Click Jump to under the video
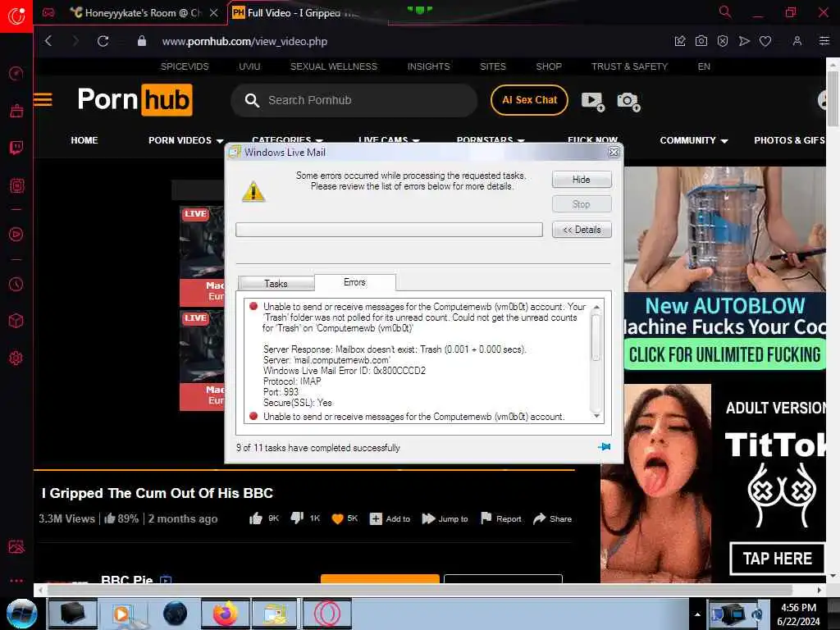 [x=445, y=518]
